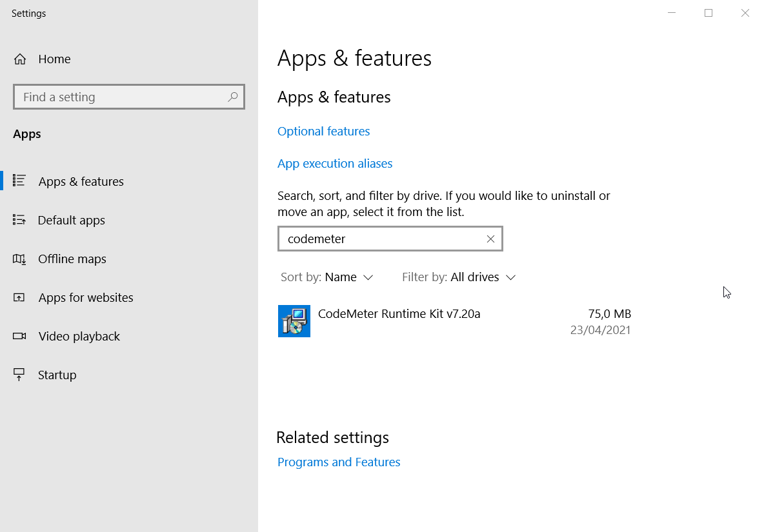Click the Home label in the sidebar
Image resolution: width=764 pixels, height=532 pixels.
click(x=55, y=59)
